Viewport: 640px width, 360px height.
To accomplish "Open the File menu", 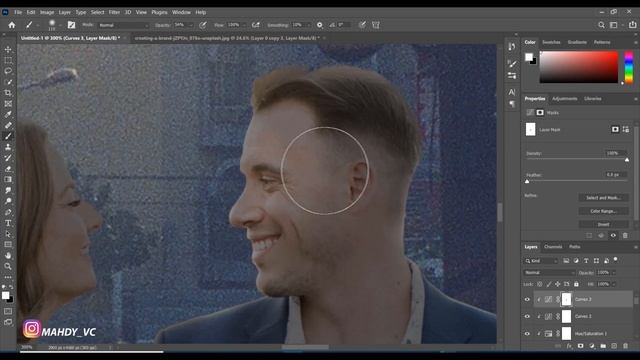I will [x=18, y=12].
